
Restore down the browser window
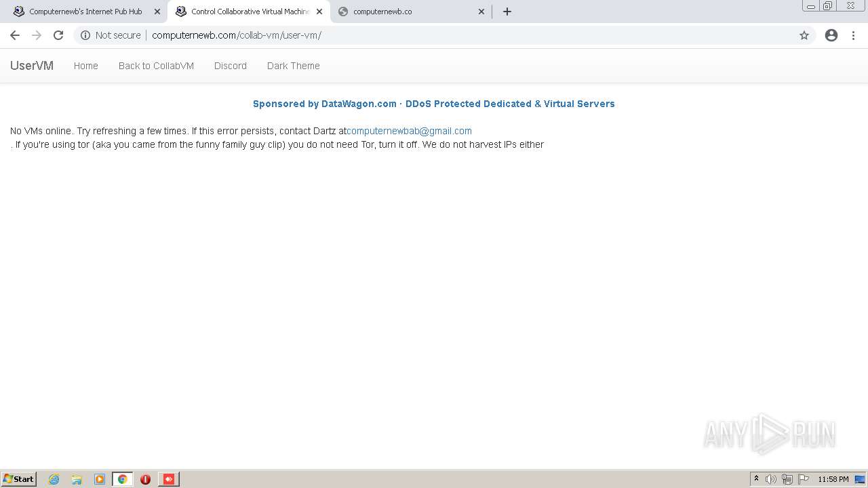click(x=828, y=5)
